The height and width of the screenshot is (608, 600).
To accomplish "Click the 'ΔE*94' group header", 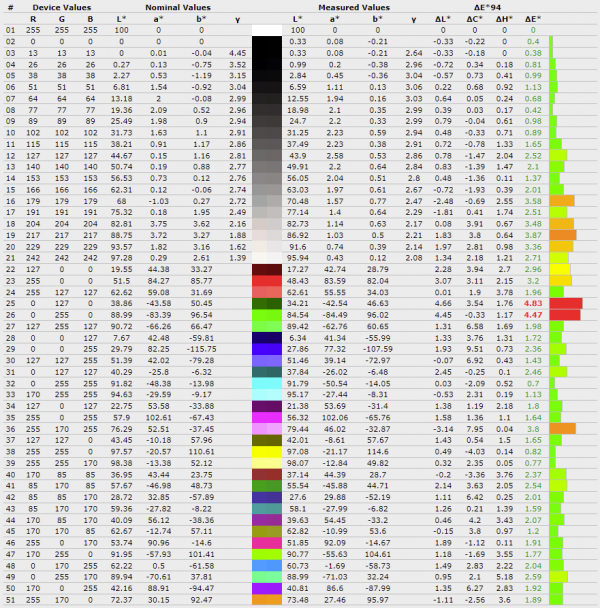I will (488, 7).
